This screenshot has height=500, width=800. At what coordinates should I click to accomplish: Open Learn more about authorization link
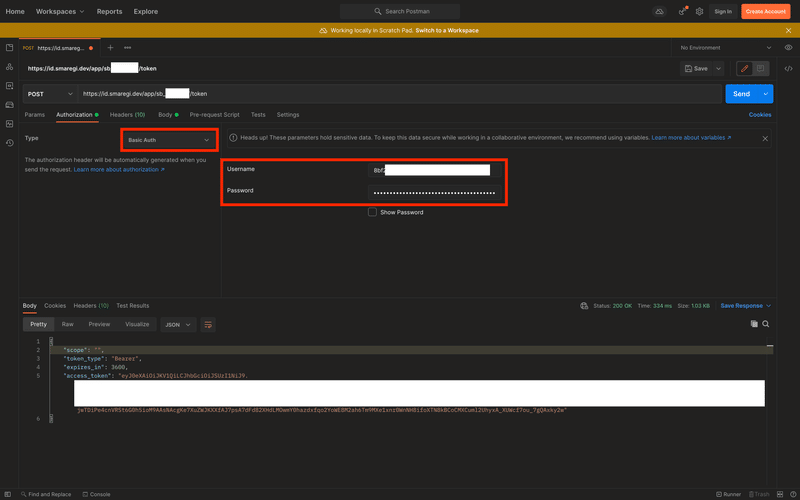click(x=119, y=169)
